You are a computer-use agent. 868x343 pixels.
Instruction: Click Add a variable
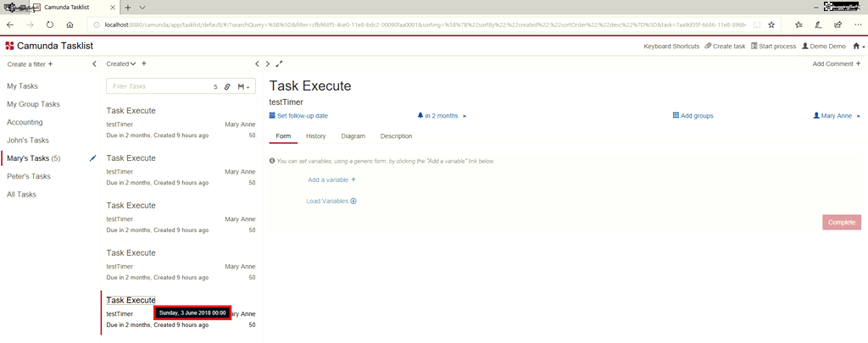coord(331,180)
